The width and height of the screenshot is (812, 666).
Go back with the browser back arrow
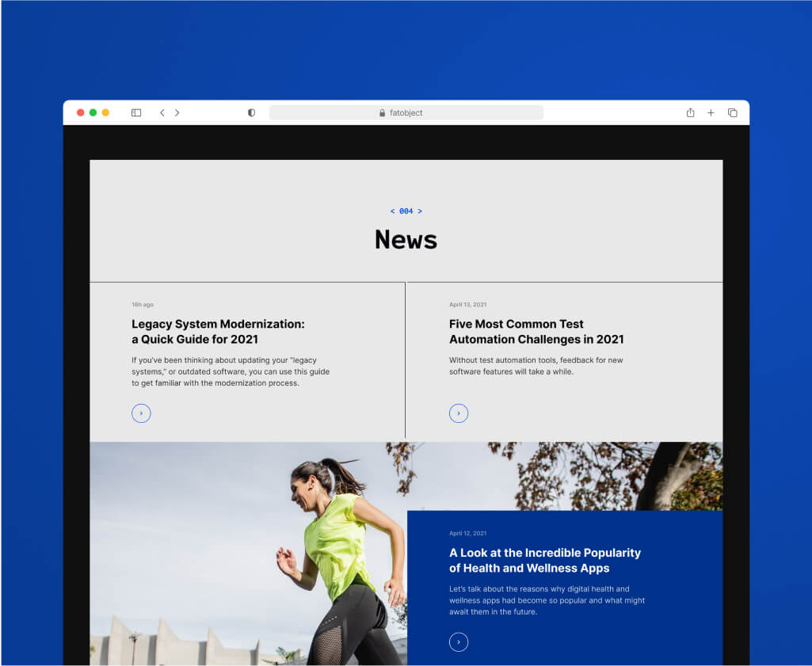162,112
